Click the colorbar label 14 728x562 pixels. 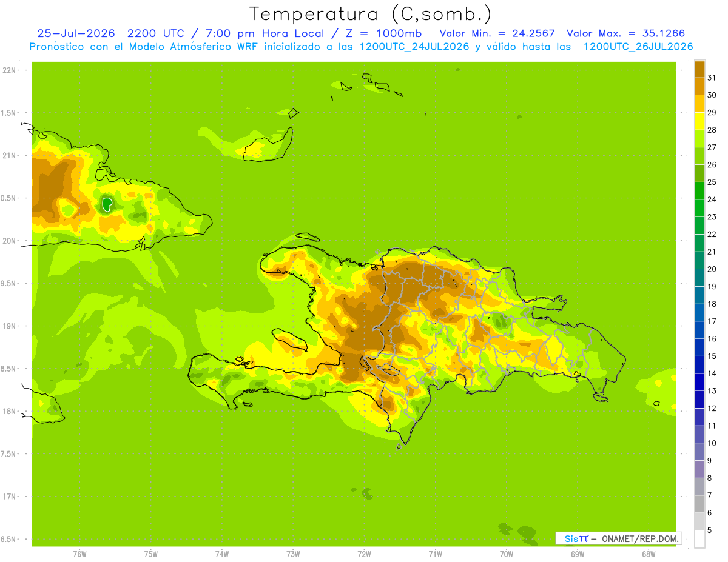pos(712,373)
